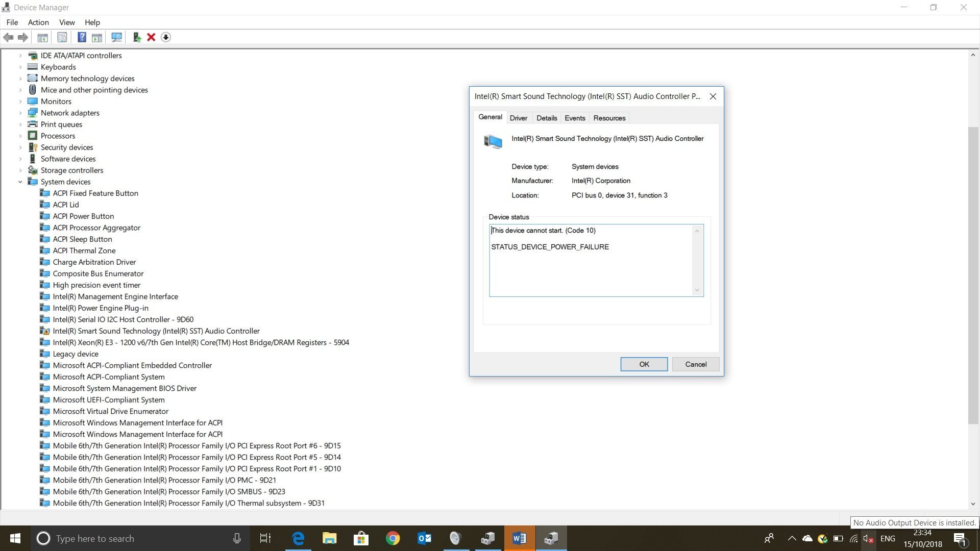The height and width of the screenshot is (551, 980).
Task: Switch to the Resources tab
Action: (x=609, y=118)
